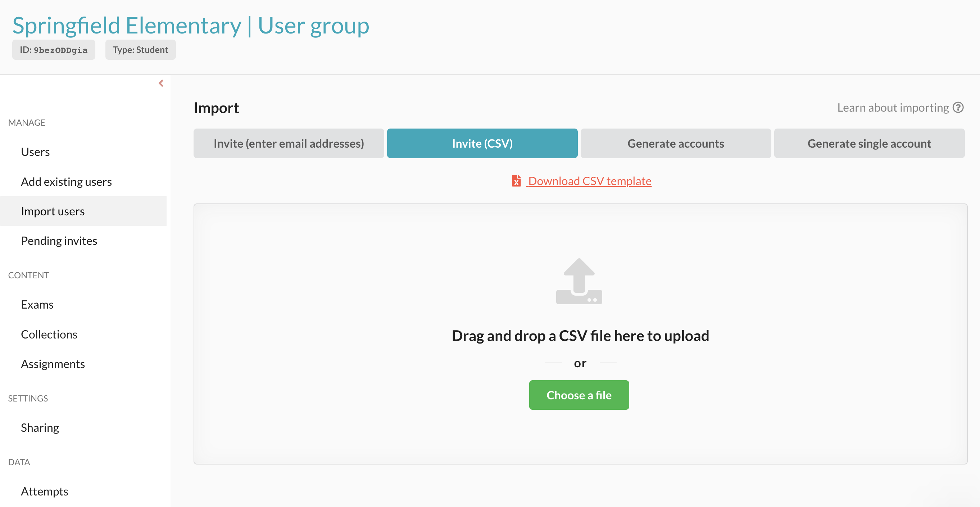Select the Invite (CSV) tab
The image size is (980, 507).
[x=482, y=144]
